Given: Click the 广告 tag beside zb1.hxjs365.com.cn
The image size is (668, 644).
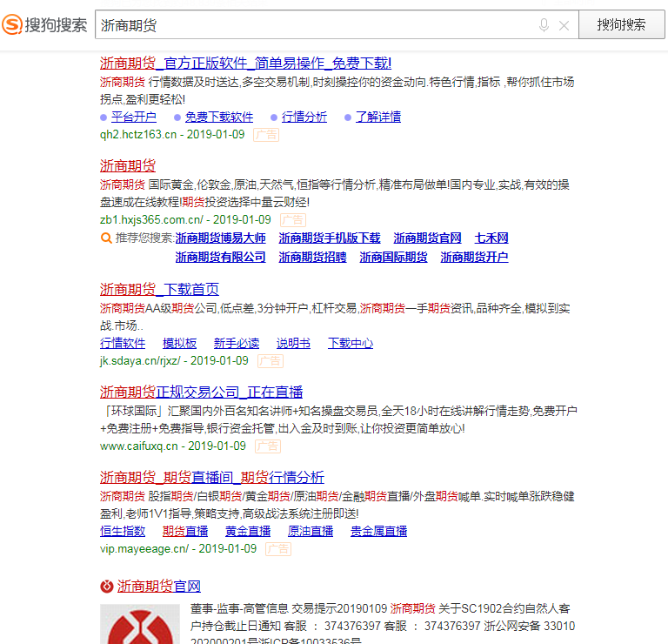Looking at the screenshot, I should pyautogui.click(x=293, y=220).
